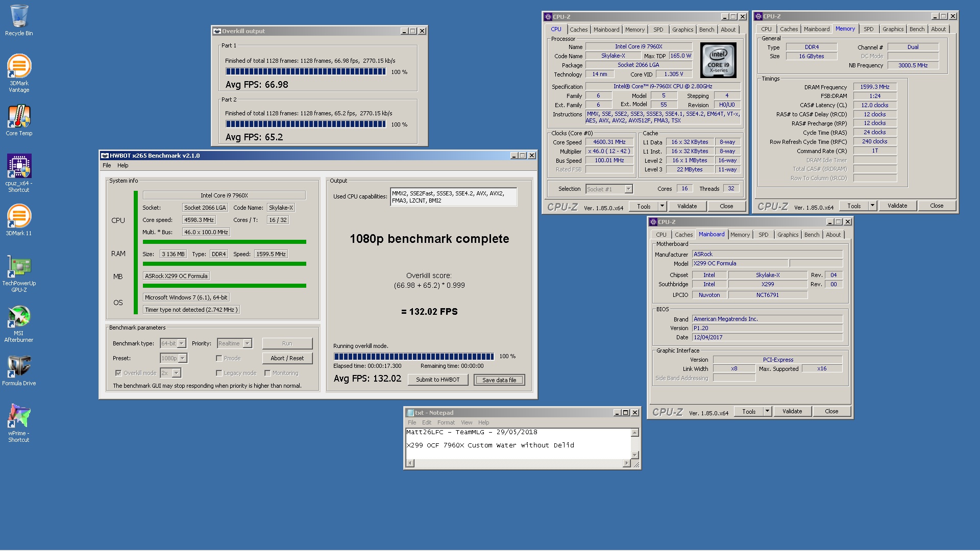
Task: Click CPU-Z Memory window title icon
Action: [x=758, y=16]
